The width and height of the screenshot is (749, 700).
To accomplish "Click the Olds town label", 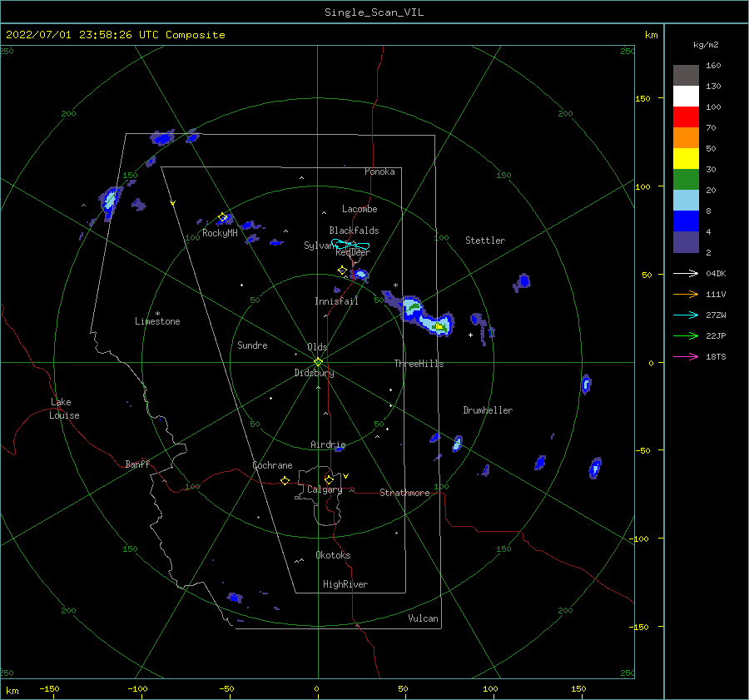I will 317,347.
